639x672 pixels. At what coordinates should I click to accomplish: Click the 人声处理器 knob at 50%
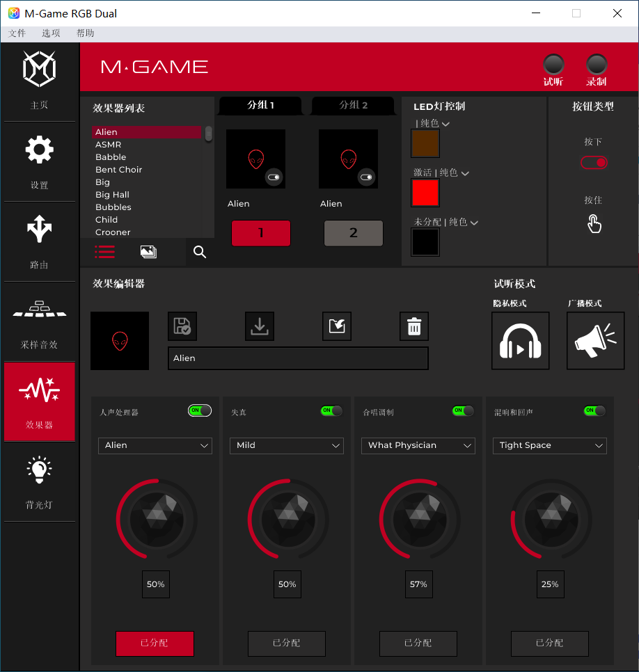(157, 519)
